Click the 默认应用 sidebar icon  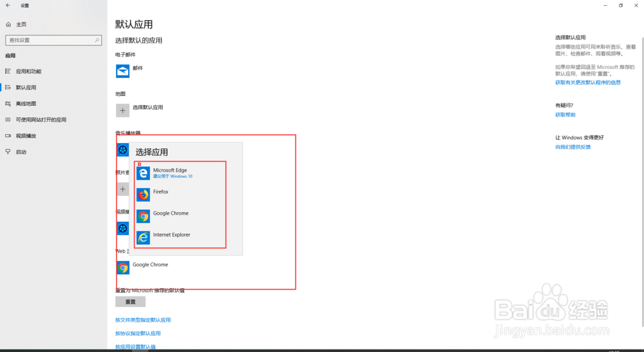8,87
